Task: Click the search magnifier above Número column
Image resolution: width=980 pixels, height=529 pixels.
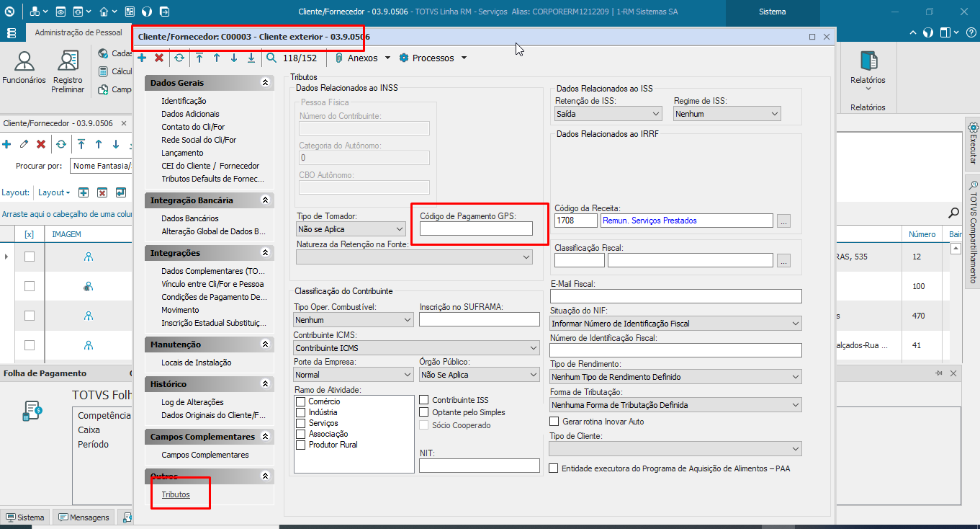Action: click(x=953, y=213)
